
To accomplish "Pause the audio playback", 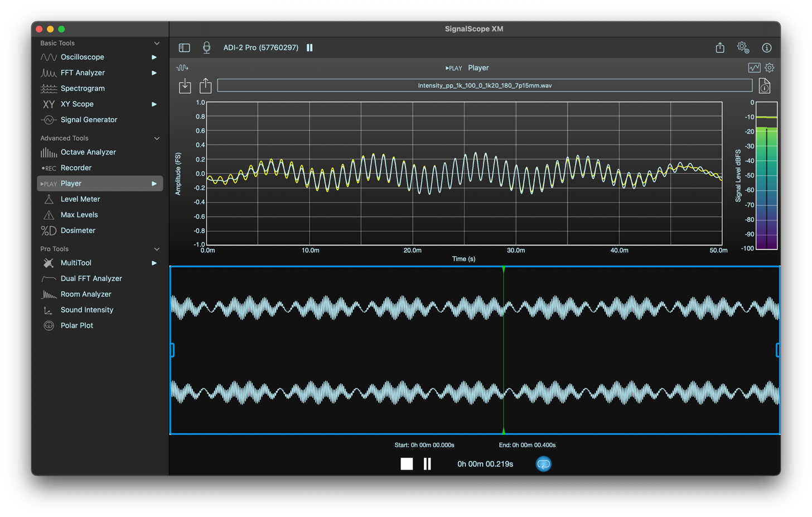I will coord(427,464).
